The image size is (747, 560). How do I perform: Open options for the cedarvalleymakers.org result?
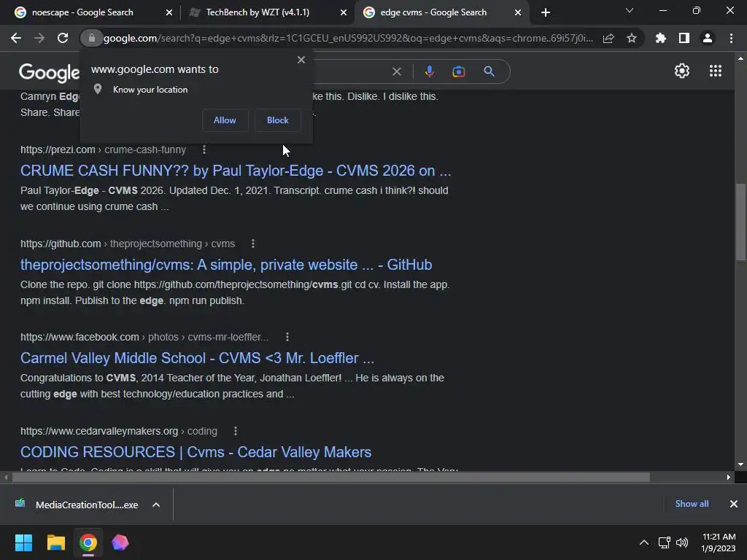point(236,431)
